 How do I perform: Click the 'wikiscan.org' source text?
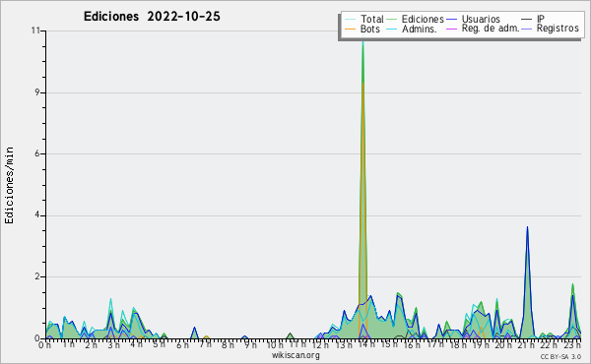295,355
